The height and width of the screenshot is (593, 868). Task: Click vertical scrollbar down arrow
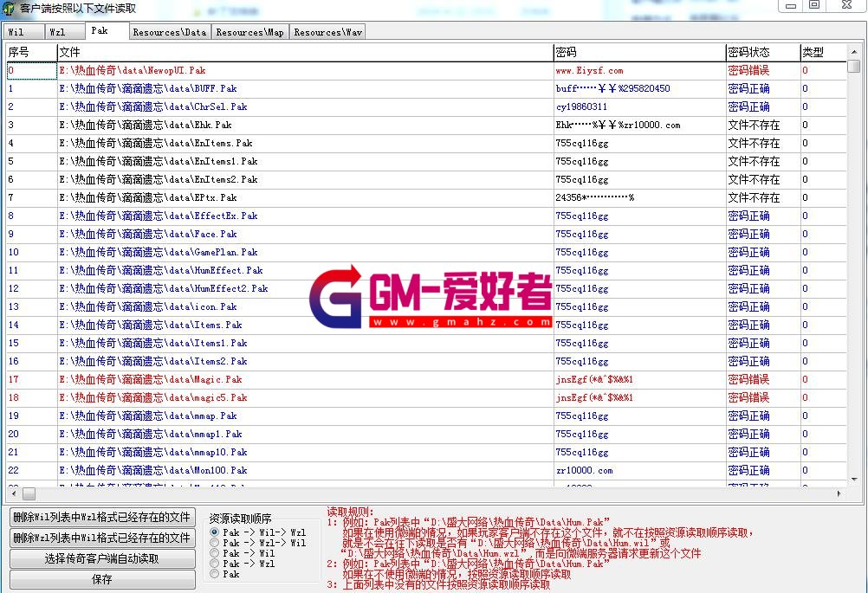(854, 480)
